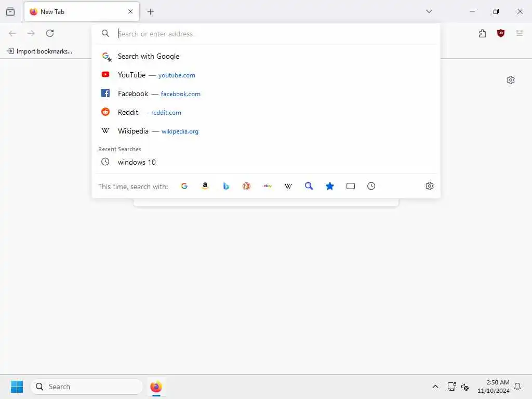Search this time with Wikipedia icon
Image resolution: width=532 pixels, height=399 pixels.
(288, 186)
